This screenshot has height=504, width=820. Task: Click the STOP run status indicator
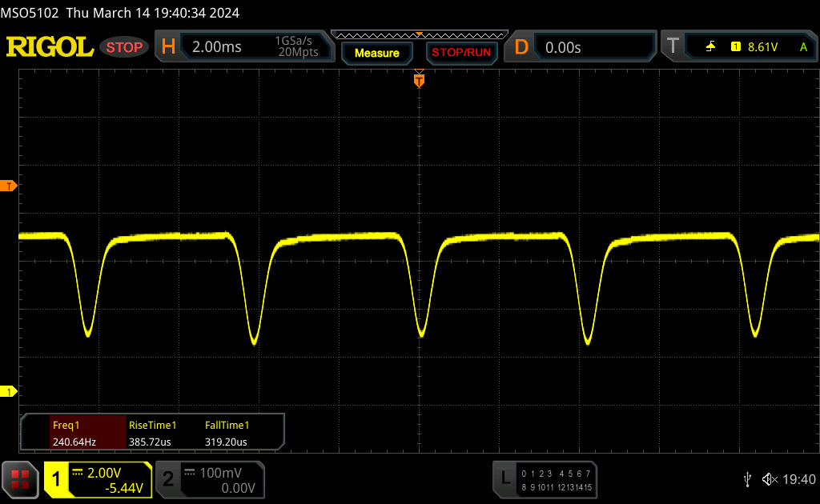[x=124, y=47]
